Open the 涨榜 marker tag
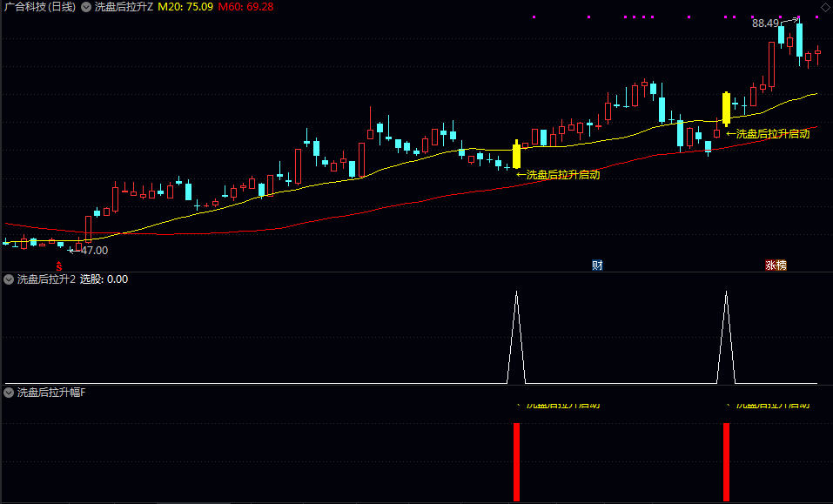 [776, 265]
